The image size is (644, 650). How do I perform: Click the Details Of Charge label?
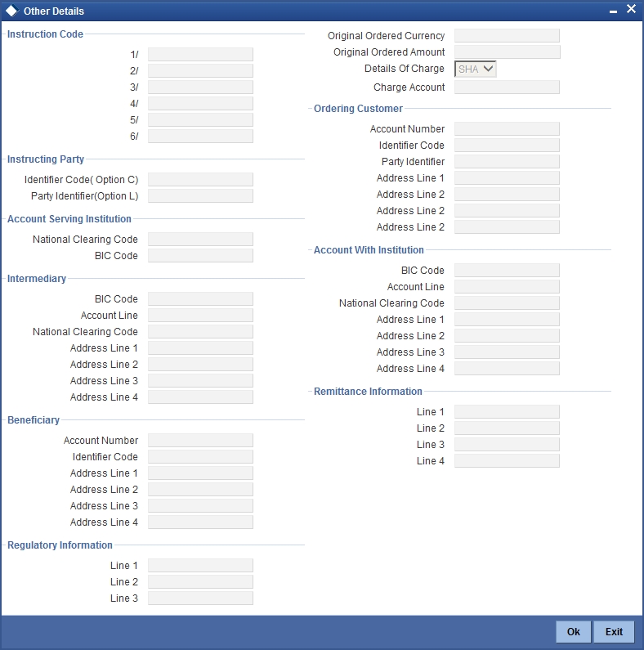[x=405, y=69]
